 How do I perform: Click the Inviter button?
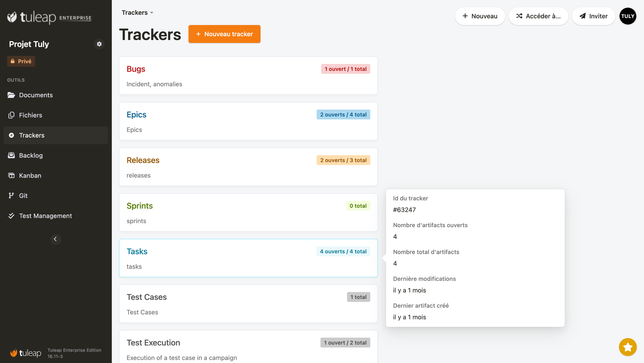[x=593, y=16]
